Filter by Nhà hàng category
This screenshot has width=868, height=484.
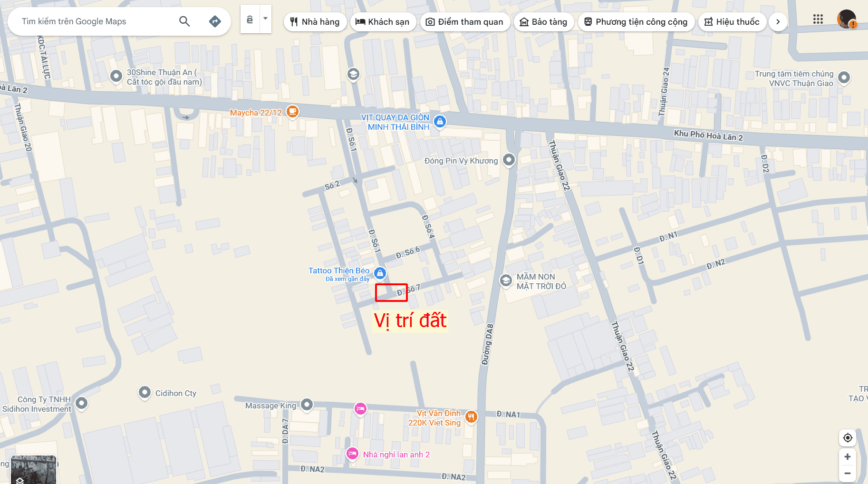(315, 22)
